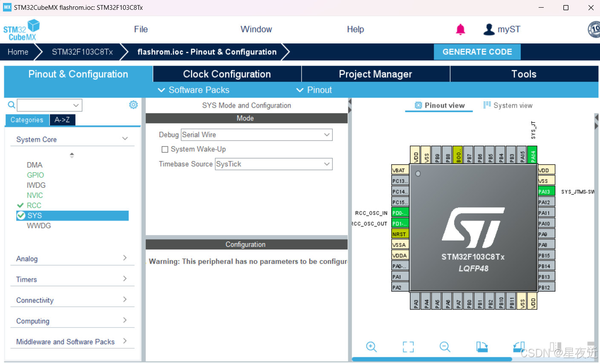Image resolution: width=600 pixels, height=364 pixels.
Task: Select WWDG in System Core
Action: pos(39,226)
